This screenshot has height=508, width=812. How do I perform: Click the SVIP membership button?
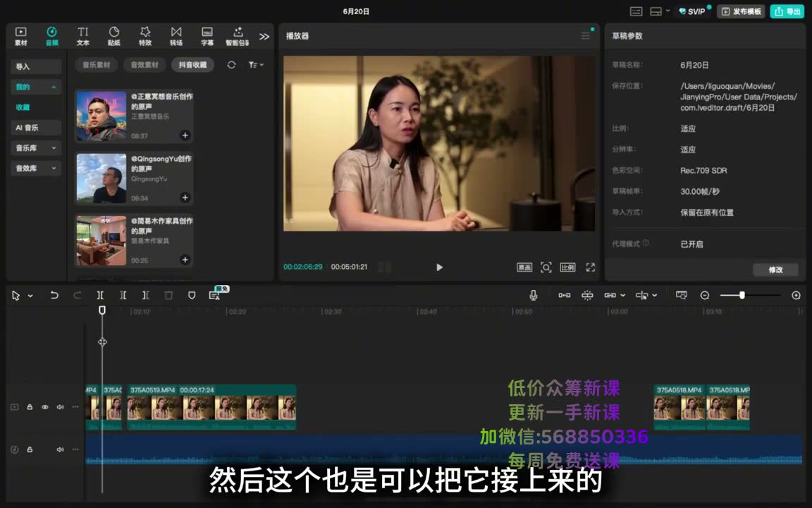[x=692, y=11]
